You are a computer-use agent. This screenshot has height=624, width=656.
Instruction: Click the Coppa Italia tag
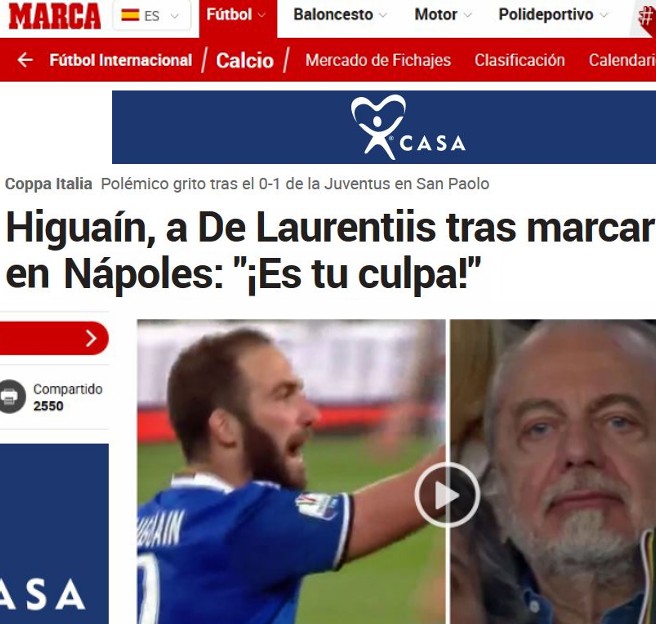(x=49, y=184)
